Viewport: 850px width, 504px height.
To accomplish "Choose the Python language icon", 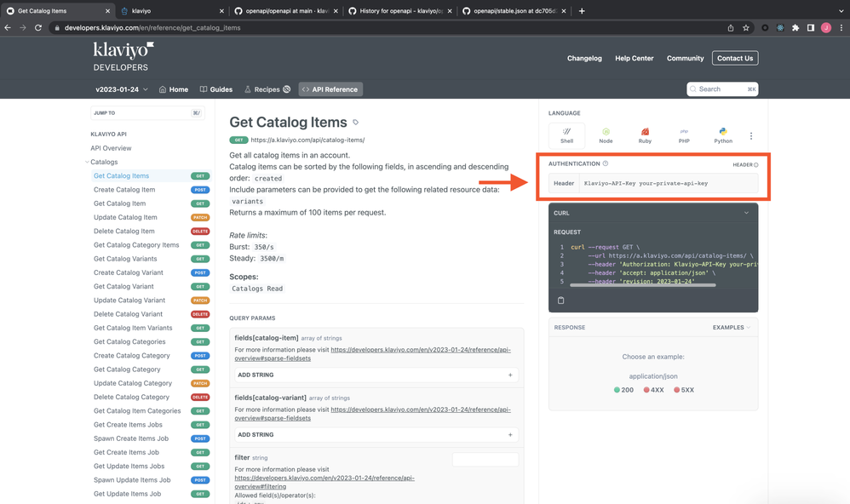I will click(x=723, y=135).
